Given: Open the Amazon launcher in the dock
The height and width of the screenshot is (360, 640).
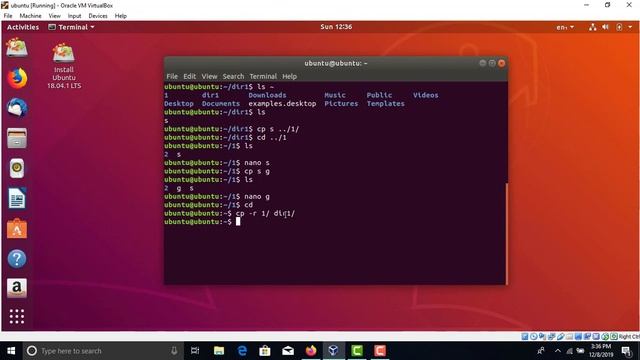Looking at the screenshot, I should [x=17, y=288].
